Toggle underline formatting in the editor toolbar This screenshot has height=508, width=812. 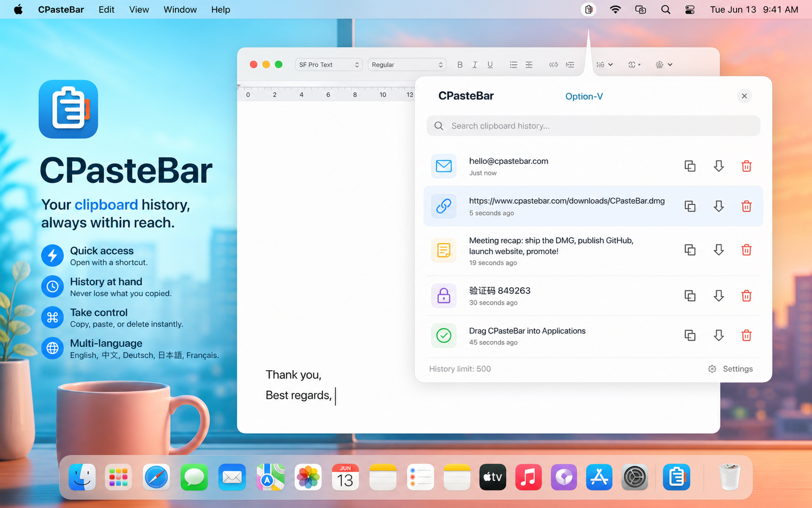click(x=490, y=65)
